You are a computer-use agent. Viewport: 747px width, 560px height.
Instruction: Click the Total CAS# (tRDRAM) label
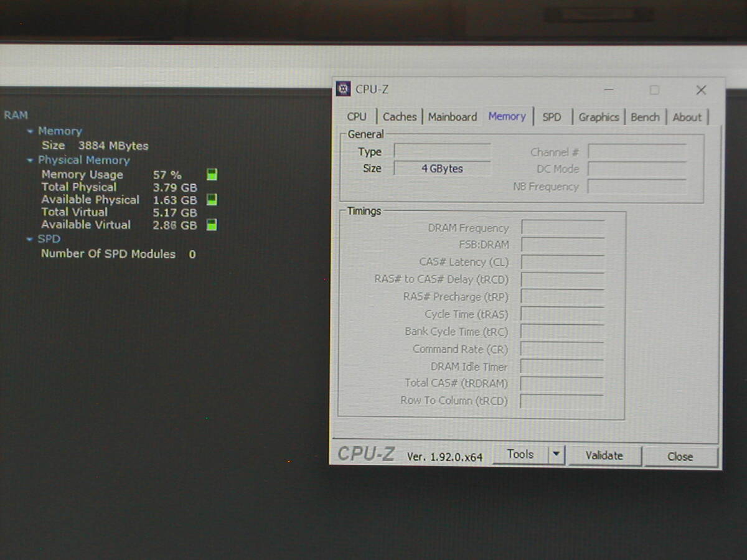(456, 383)
